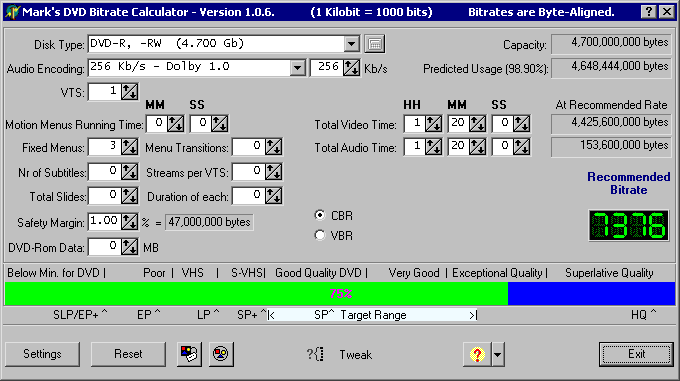Click the Very Good quality label
This screenshot has height=381, width=680.
[x=414, y=273]
